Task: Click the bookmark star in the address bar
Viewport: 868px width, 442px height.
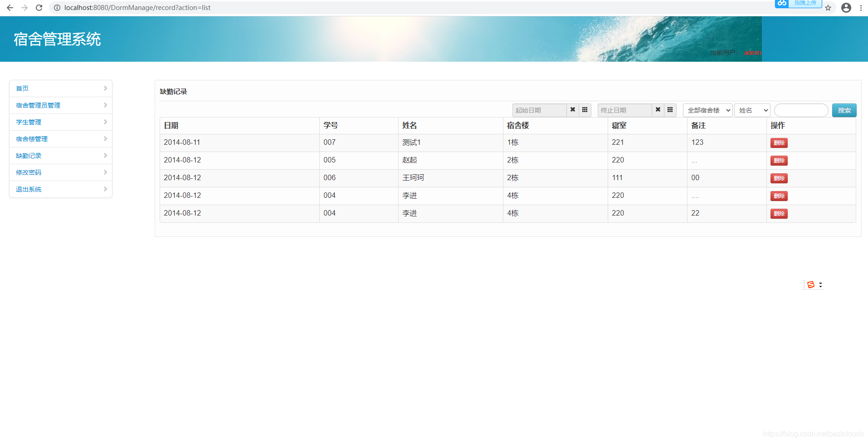Action: (828, 8)
